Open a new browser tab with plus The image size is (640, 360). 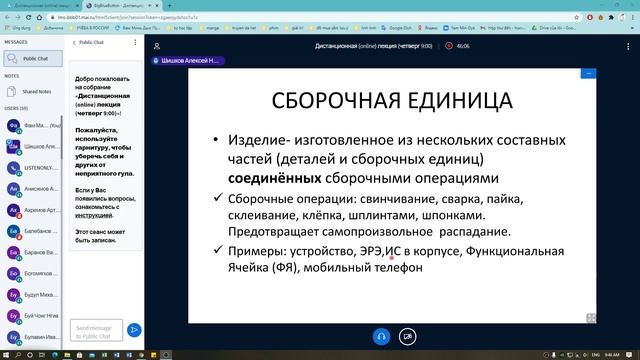coord(169,6)
